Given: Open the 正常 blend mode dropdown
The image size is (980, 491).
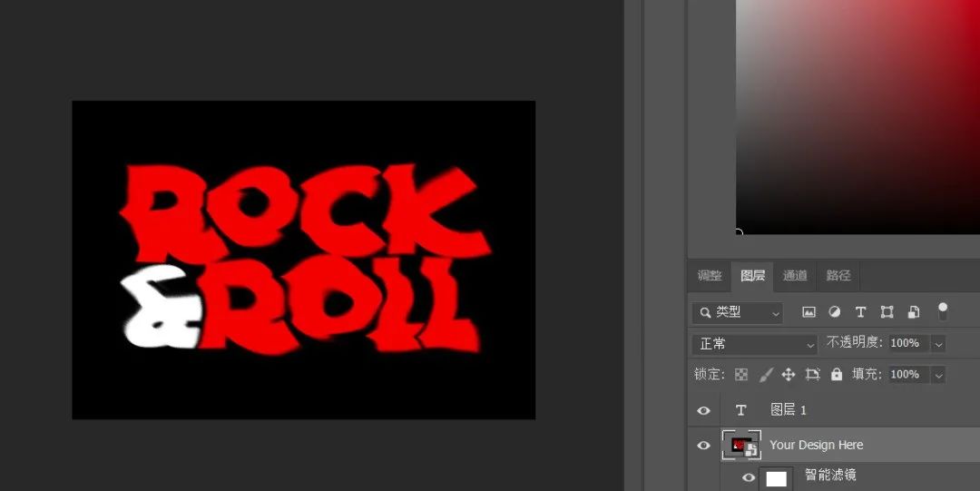Looking at the screenshot, I should click(x=755, y=344).
